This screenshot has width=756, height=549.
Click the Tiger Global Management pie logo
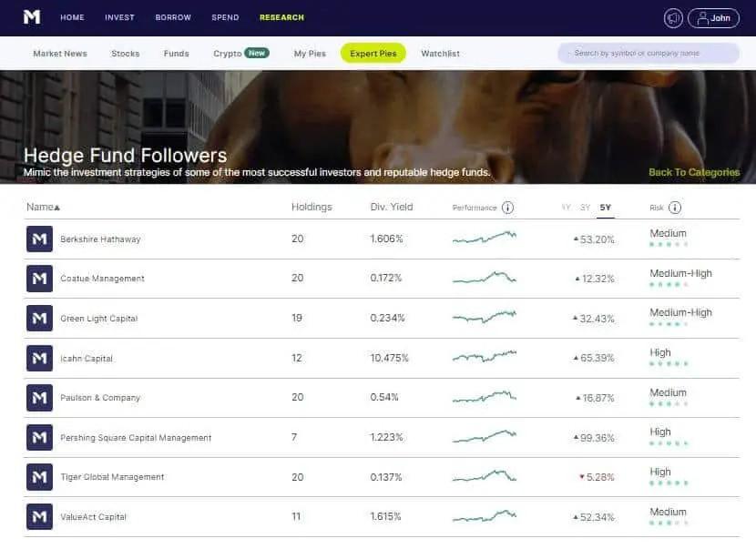click(39, 477)
